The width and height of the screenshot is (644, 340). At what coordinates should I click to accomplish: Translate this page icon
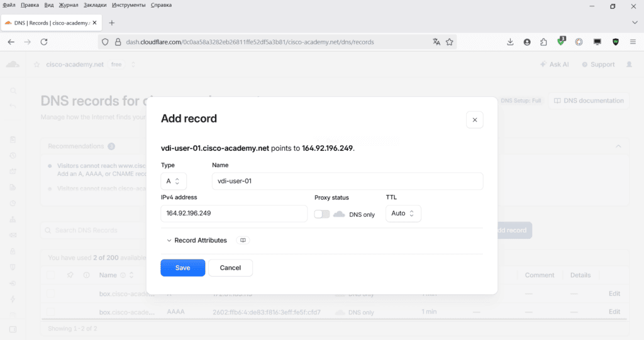coord(436,42)
